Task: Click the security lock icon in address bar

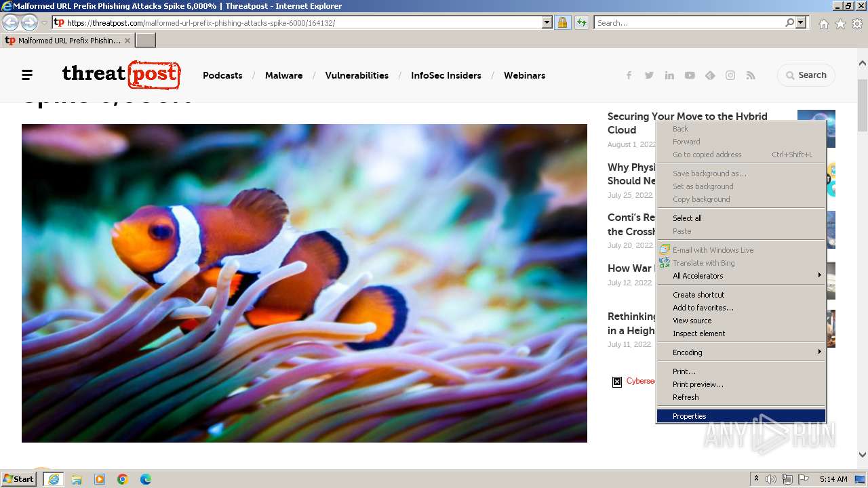Action: tap(562, 22)
